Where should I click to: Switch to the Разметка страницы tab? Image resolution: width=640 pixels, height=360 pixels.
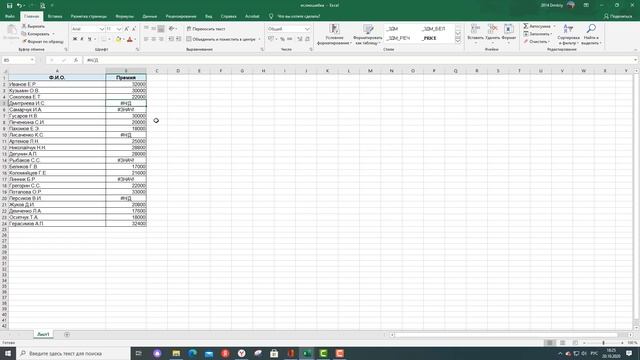(x=89, y=16)
